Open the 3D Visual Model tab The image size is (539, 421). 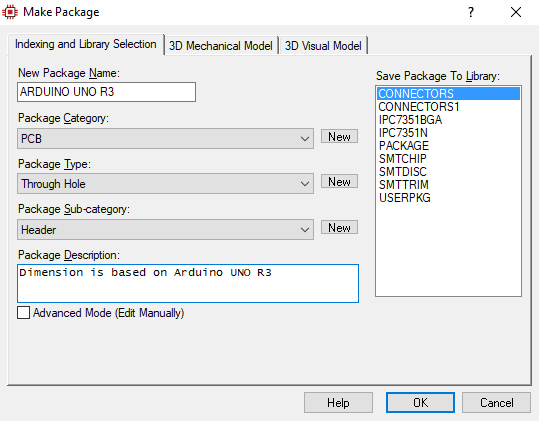323,46
